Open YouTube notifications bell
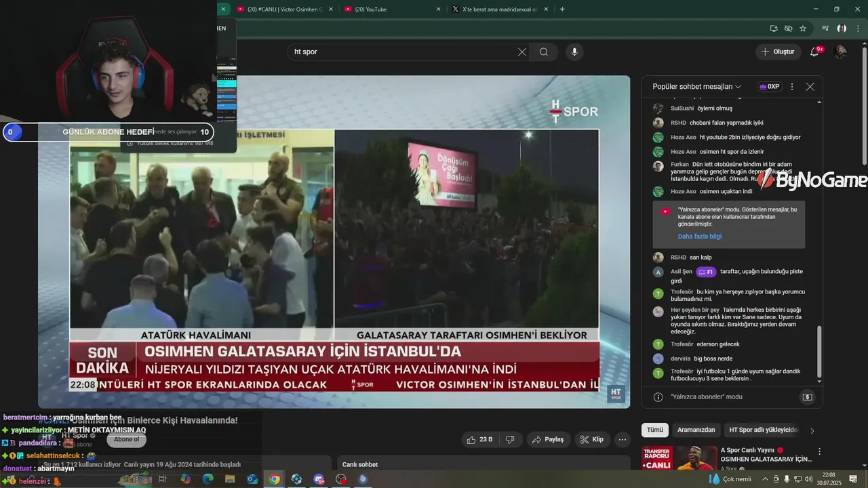 tap(815, 52)
